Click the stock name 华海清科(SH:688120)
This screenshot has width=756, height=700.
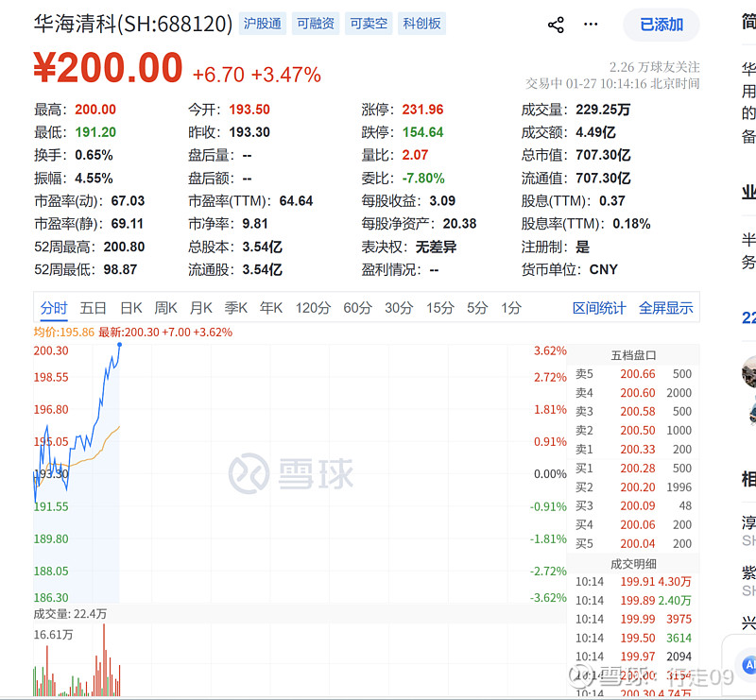133,24
